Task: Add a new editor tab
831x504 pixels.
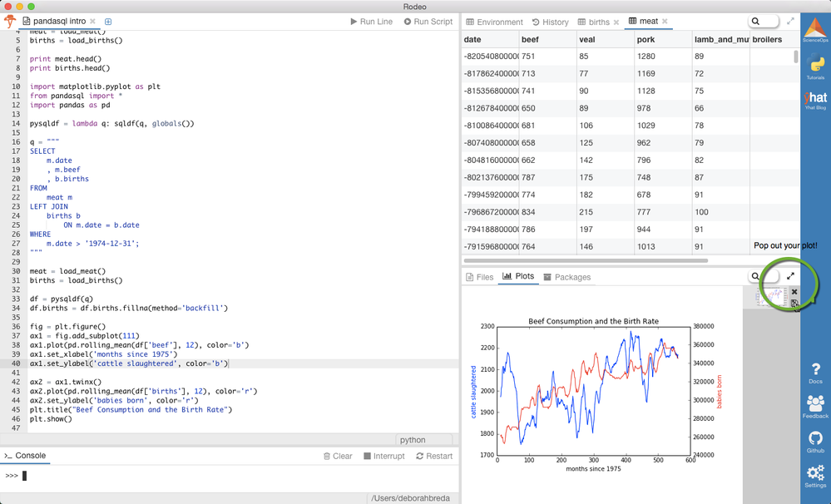Action: [108, 22]
